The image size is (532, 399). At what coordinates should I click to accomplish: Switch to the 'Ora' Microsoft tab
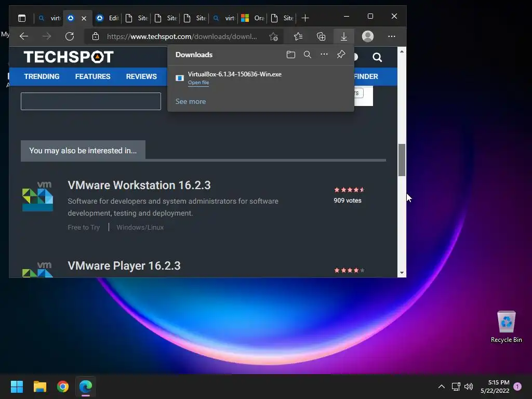pyautogui.click(x=253, y=18)
